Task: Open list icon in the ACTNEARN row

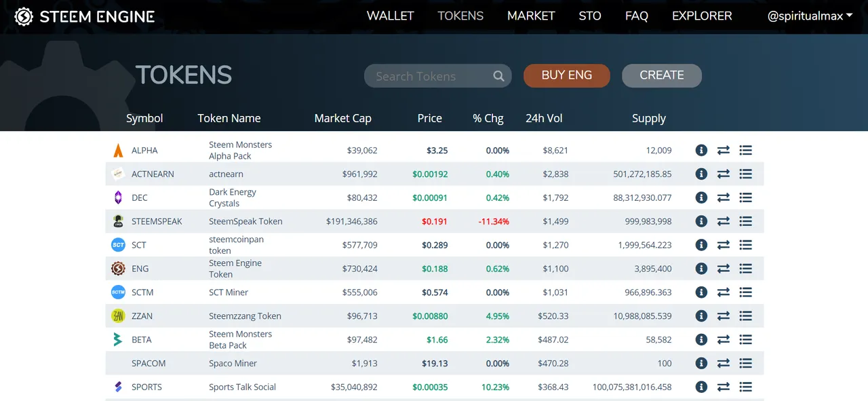Action: coord(746,174)
